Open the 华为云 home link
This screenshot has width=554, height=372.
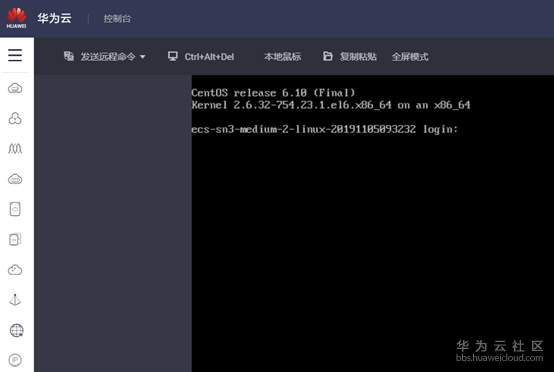54,18
